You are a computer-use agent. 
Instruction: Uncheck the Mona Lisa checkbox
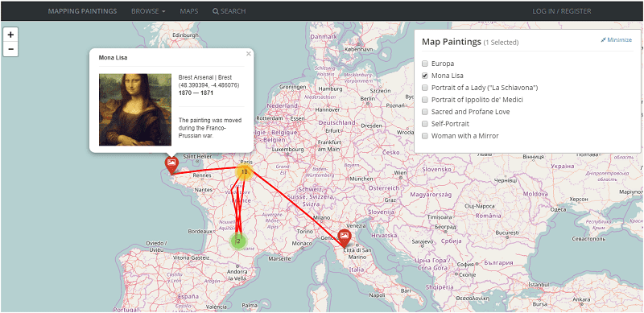click(425, 76)
